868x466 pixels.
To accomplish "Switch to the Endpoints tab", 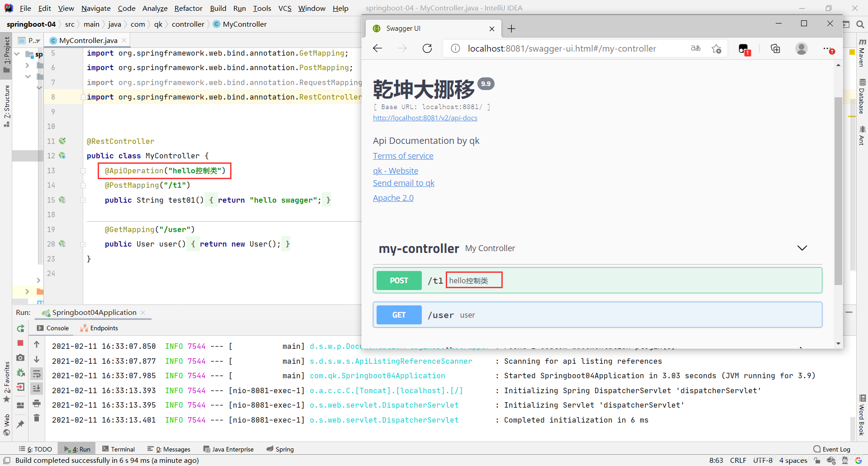I will [99, 328].
